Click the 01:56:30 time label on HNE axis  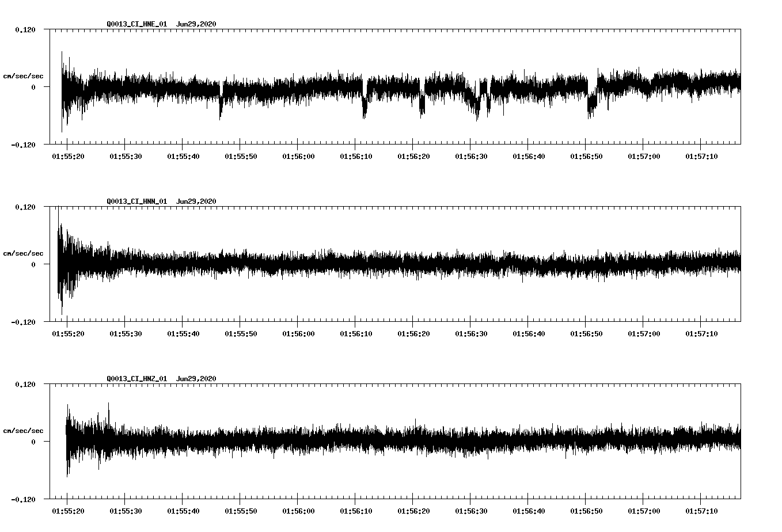(x=470, y=156)
